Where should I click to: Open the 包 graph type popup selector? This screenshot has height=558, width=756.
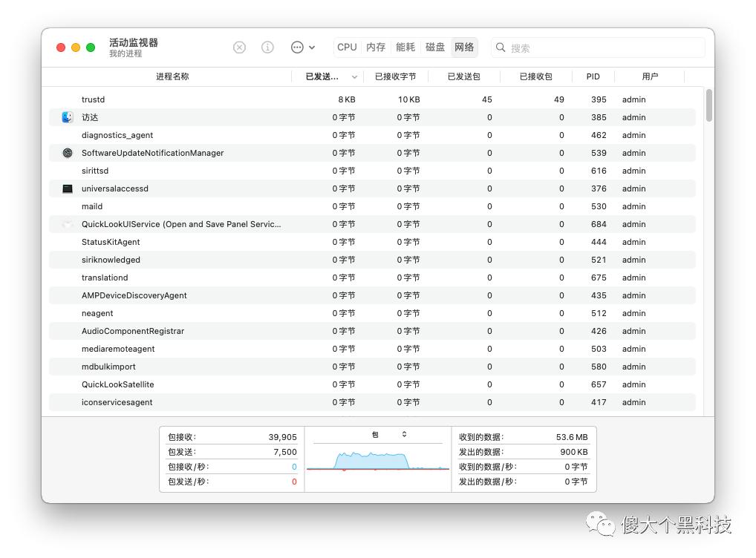(389, 435)
